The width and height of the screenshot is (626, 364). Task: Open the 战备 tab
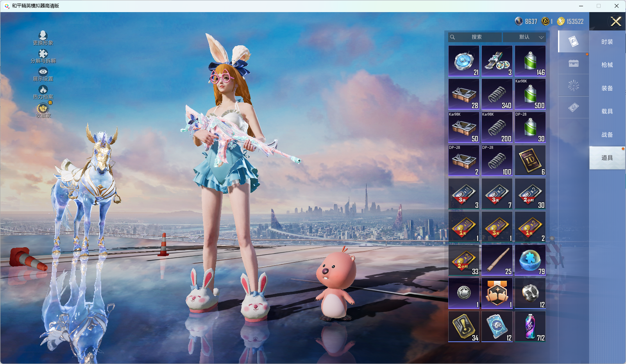click(607, 135)
